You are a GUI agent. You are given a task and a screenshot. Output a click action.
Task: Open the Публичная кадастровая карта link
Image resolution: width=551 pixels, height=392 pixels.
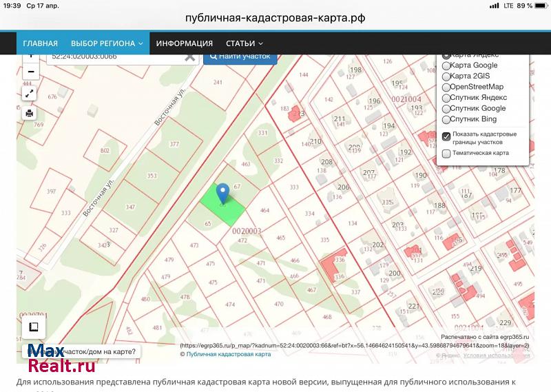pyautogui.click(x=228, y=354)
